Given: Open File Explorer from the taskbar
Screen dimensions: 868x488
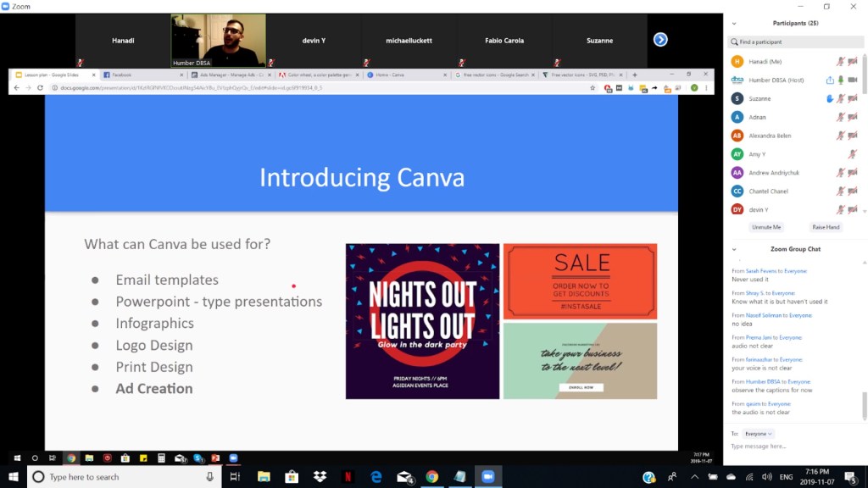Looking at the screenshot, I should pyautogui.click(x=264, y=477).
